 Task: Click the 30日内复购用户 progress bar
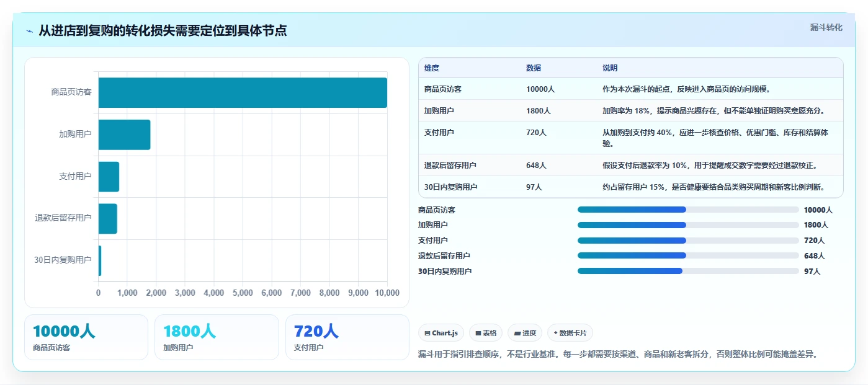pyautogui.click(x=688, y=271)
